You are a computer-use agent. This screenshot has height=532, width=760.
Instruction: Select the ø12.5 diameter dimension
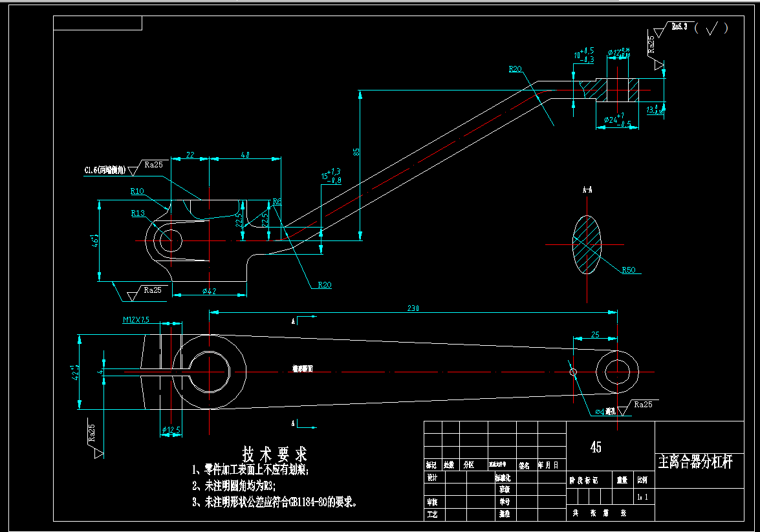tap(171, 429)
